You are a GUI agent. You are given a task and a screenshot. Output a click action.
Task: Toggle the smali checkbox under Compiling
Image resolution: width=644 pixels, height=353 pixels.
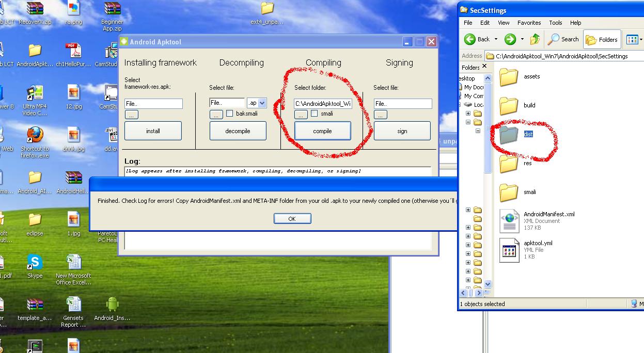315,114
